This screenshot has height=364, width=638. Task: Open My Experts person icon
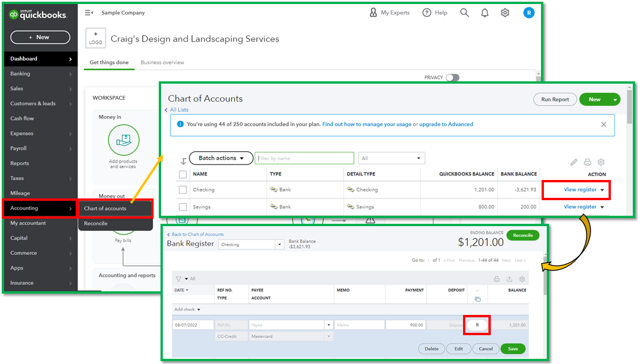click(373, 13)
